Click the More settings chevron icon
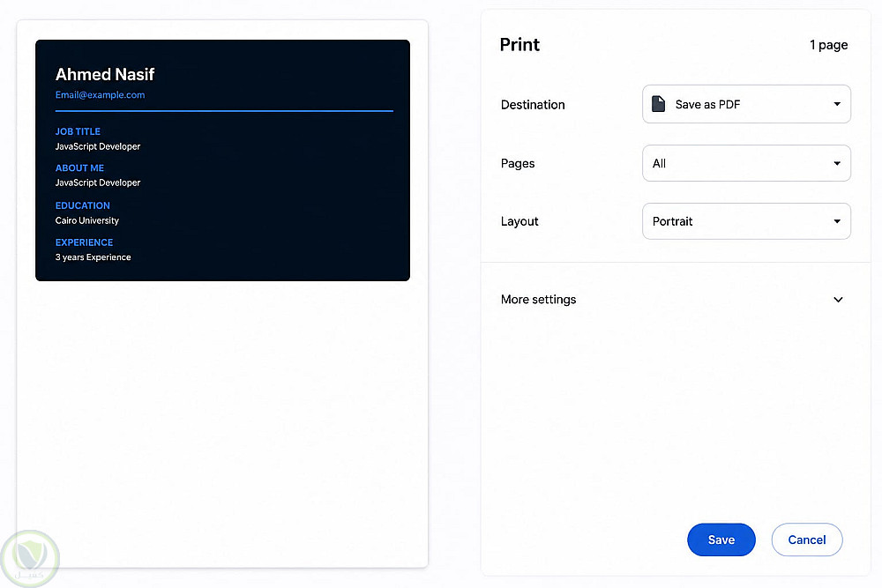 838,300
